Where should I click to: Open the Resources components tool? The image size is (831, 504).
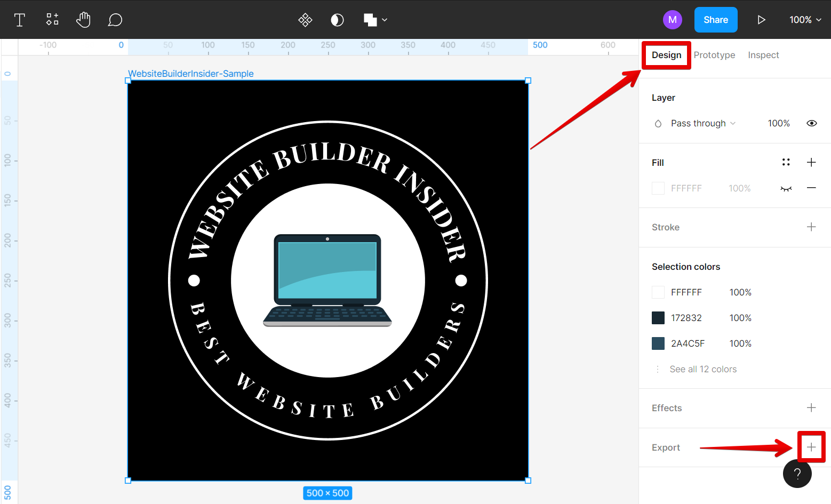[52, 20]
